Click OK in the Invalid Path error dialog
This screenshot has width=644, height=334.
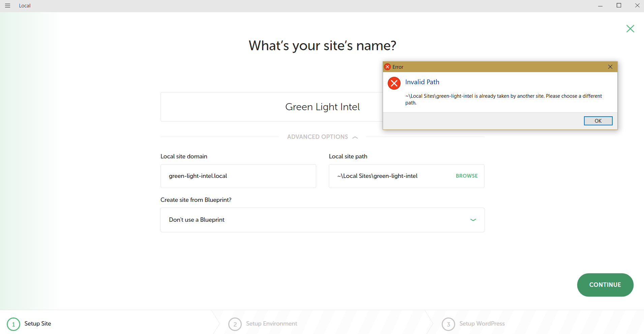(x=598, y=121)
